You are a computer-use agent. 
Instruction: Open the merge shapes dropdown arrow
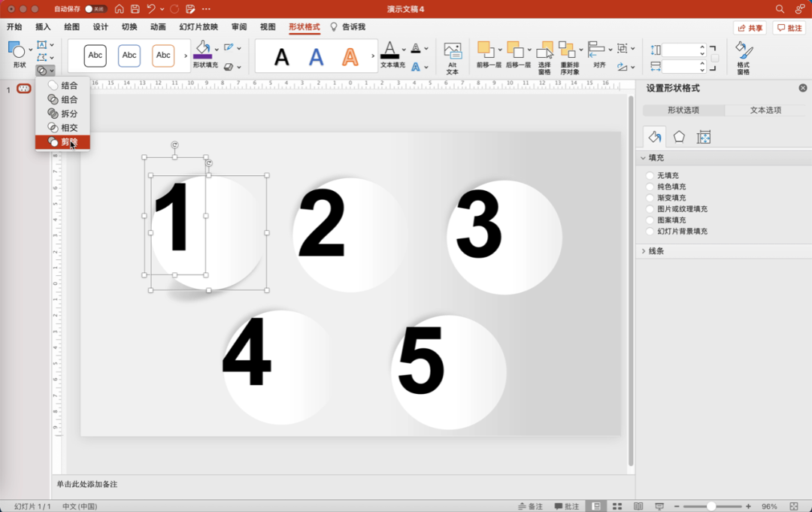[51, 71]
